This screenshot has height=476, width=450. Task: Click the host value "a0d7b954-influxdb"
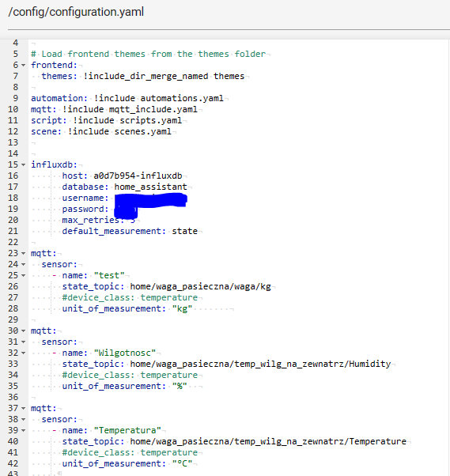138,176
